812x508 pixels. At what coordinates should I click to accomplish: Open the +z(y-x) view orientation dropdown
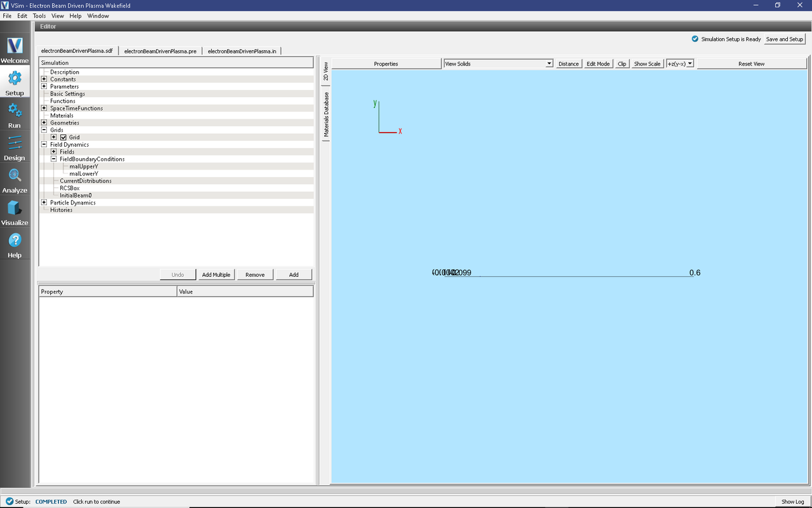click(x=679, y=63)
